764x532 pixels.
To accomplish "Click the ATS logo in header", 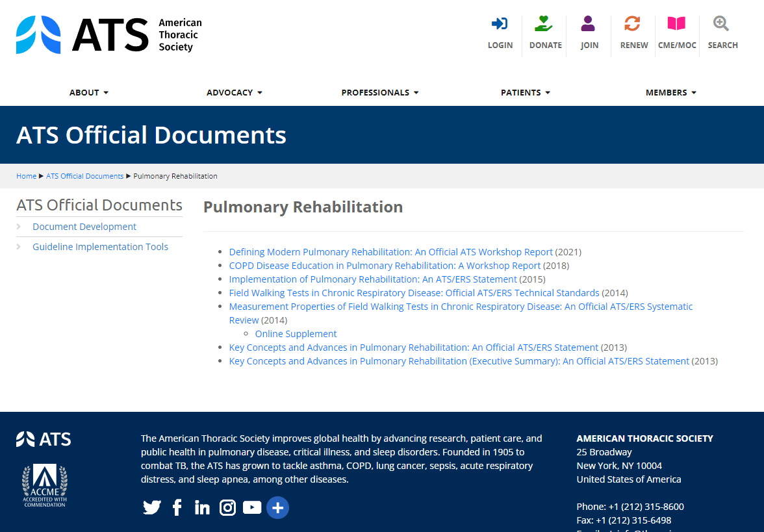I will [x=109, y=34].
